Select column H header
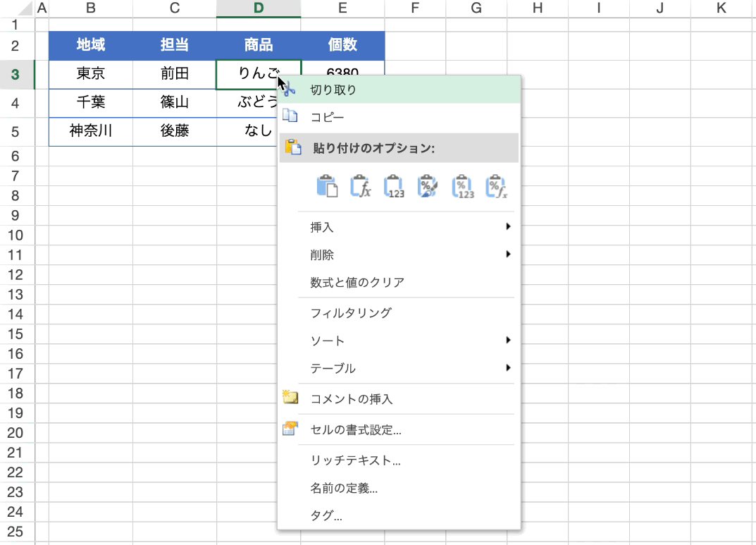Viewport: 756px width, 545px height. 538,8
